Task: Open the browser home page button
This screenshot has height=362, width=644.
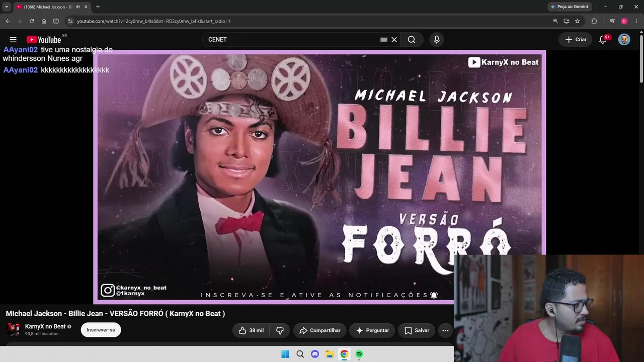Action: pos(44,21)
